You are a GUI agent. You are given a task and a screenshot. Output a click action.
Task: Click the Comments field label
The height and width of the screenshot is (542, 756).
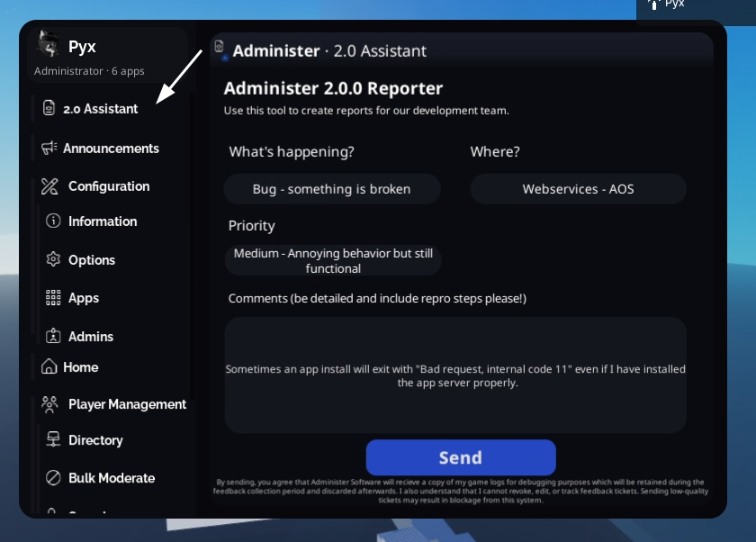(377, 299)
